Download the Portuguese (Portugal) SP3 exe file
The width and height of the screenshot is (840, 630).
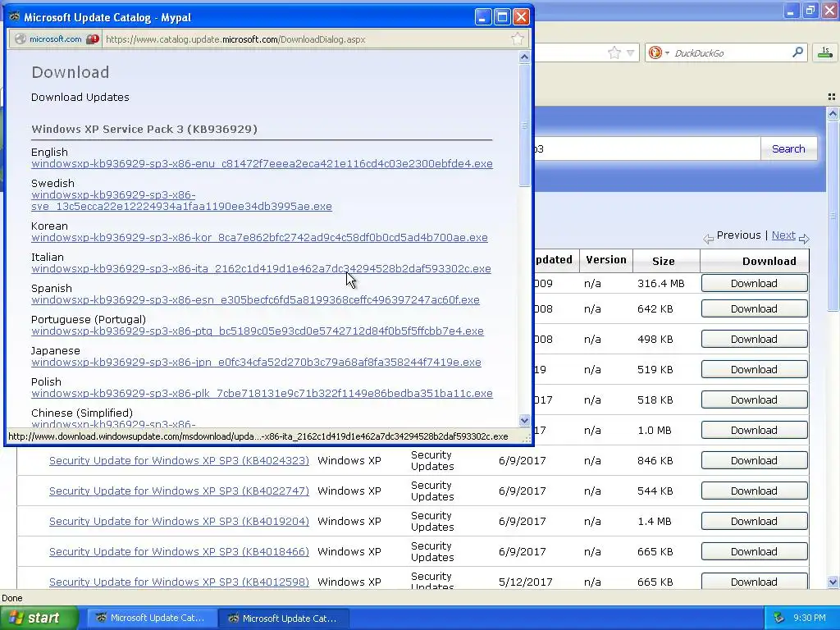click(257, 331)
